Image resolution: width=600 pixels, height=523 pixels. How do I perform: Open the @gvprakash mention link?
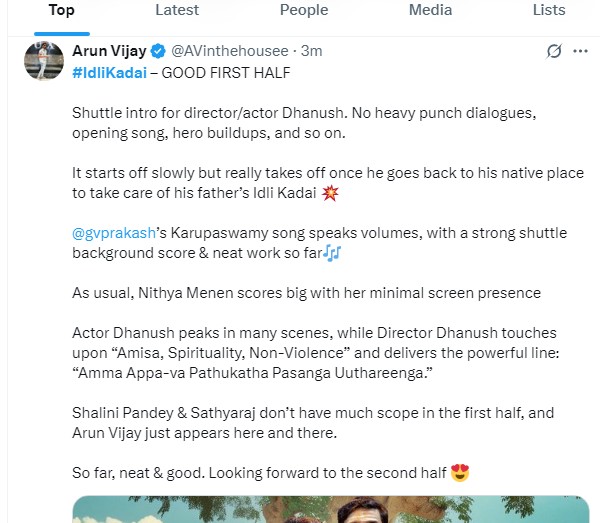pos(114,233)
